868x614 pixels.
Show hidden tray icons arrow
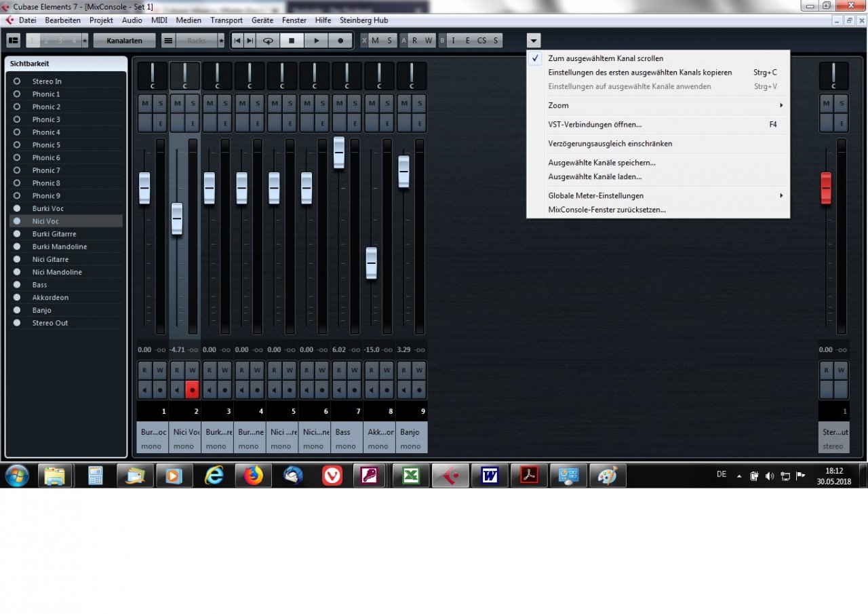click(739, 476)
